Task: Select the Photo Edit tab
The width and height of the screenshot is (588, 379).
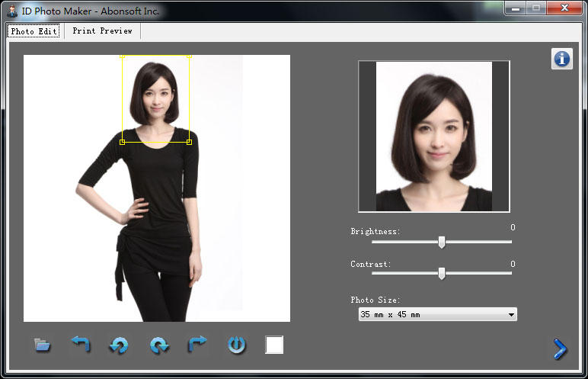Action: [34, 31]
